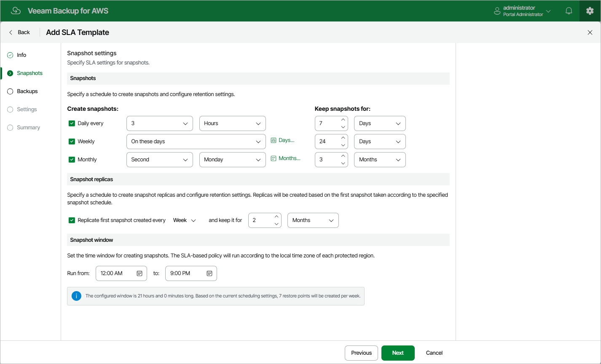Image resolution: width=601 pixels, height=364 pixels.
Task: Open the notifications bell
Action: coord(569,11)
